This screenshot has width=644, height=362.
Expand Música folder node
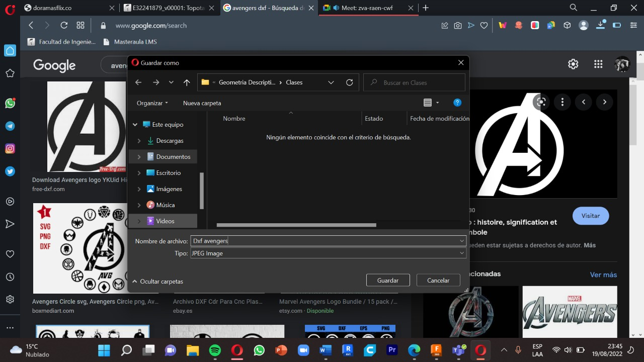click(139, 205)
